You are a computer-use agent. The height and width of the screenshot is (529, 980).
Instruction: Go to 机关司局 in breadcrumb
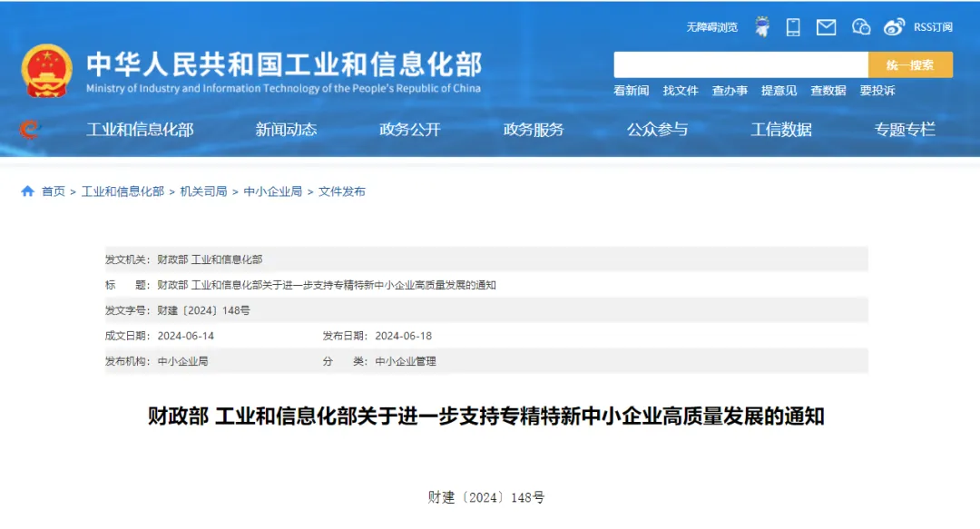(204, 191)
